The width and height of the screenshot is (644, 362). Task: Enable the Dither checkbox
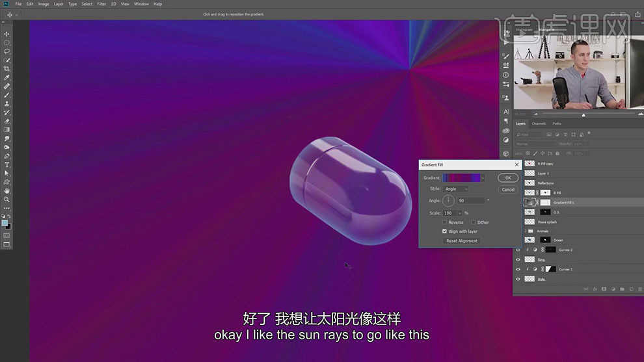pos(473,222)
